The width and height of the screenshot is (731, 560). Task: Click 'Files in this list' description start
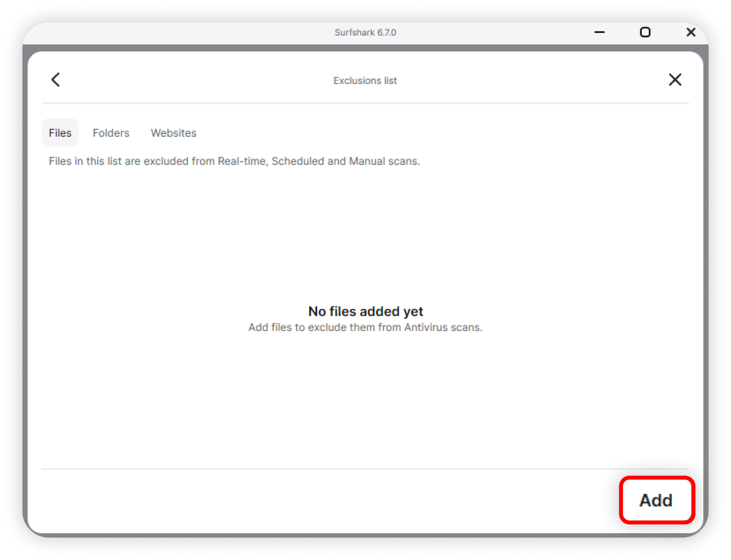click(85, 161)
